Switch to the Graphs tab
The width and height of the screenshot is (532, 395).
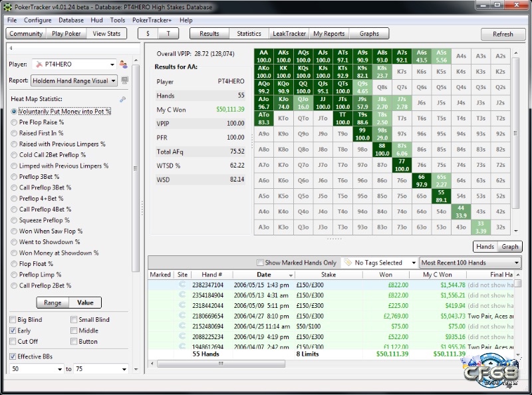[x=369, y=34]
